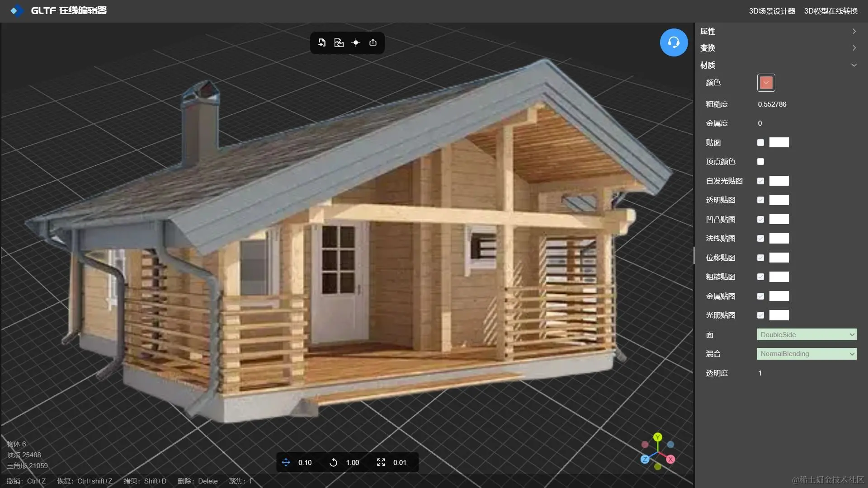Click the puzzle piece toolbar icon
868x488 pixels.
(339, 42)
